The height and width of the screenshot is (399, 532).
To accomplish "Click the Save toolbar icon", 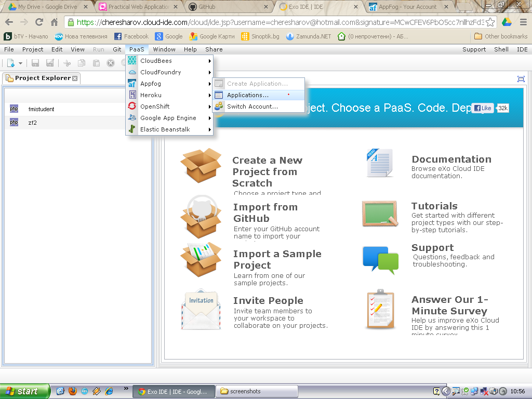I will [x=35, y=63].
